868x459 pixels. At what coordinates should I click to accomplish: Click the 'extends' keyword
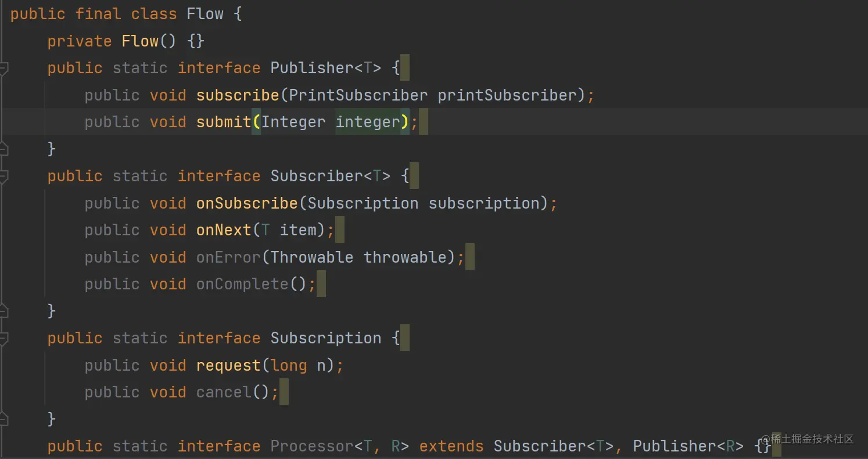(x=451, y=446)
